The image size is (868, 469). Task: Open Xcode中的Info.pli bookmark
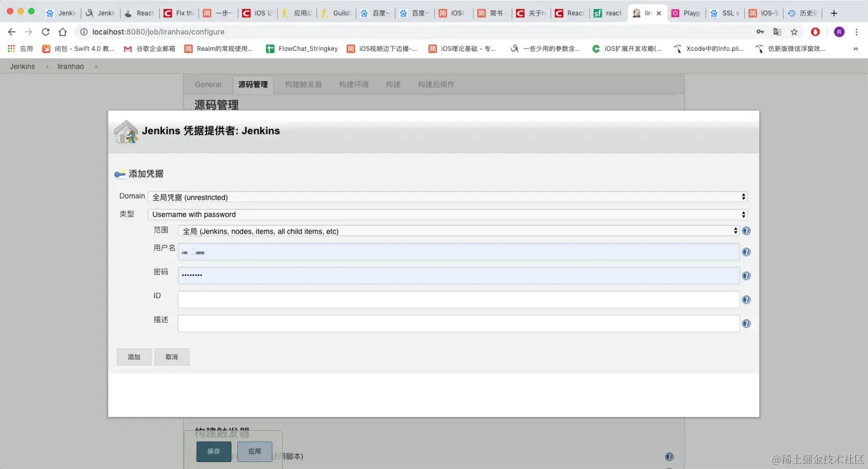(x=709, y=49)
